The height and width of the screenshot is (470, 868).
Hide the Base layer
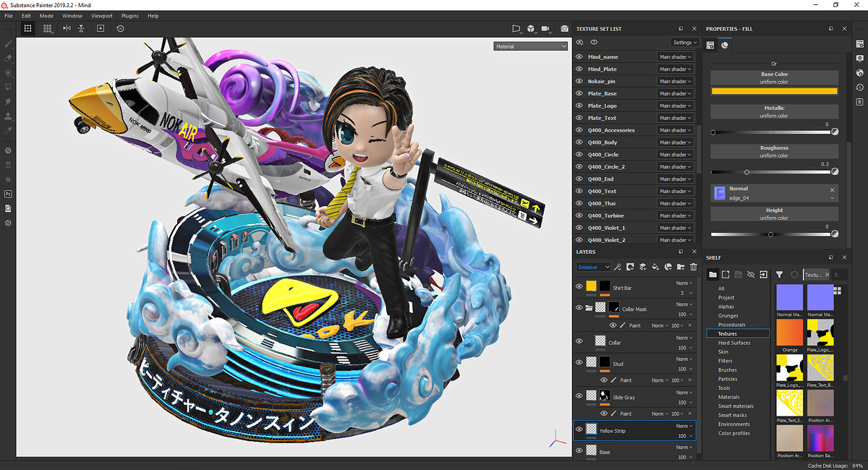pyautogui.click(x=579, y=451)
